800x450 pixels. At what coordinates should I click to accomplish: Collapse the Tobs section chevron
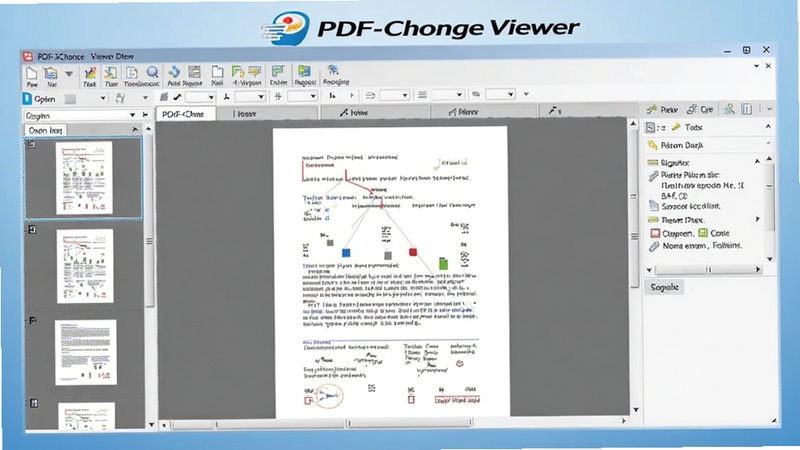tap(768, 126)
